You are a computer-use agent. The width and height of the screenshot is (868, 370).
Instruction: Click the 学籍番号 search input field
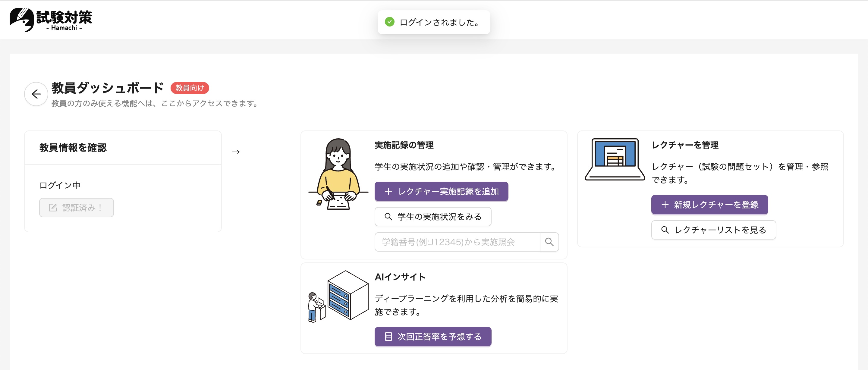pos(455,242)
